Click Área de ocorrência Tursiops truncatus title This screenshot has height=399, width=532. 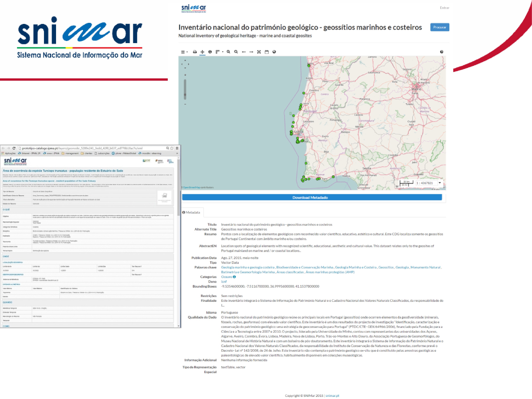(63, 171)
